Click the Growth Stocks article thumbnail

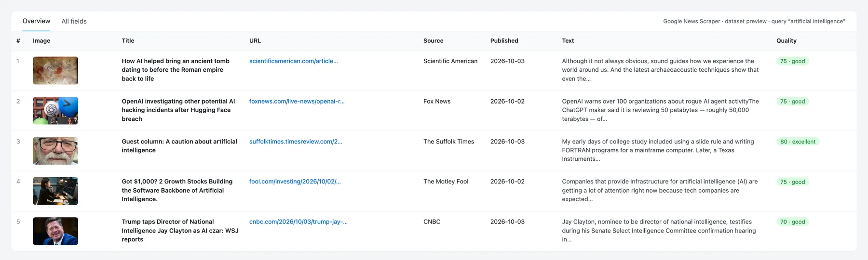[55, 191]
